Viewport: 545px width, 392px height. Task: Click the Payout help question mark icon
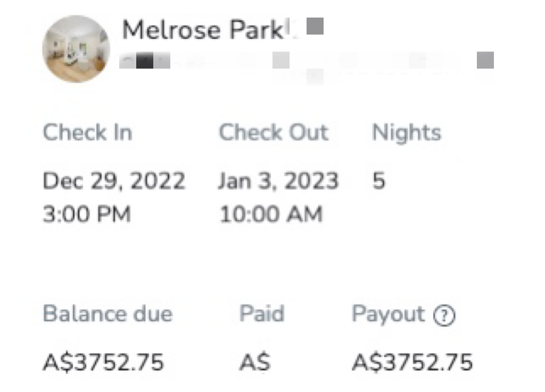coord(444,315)
